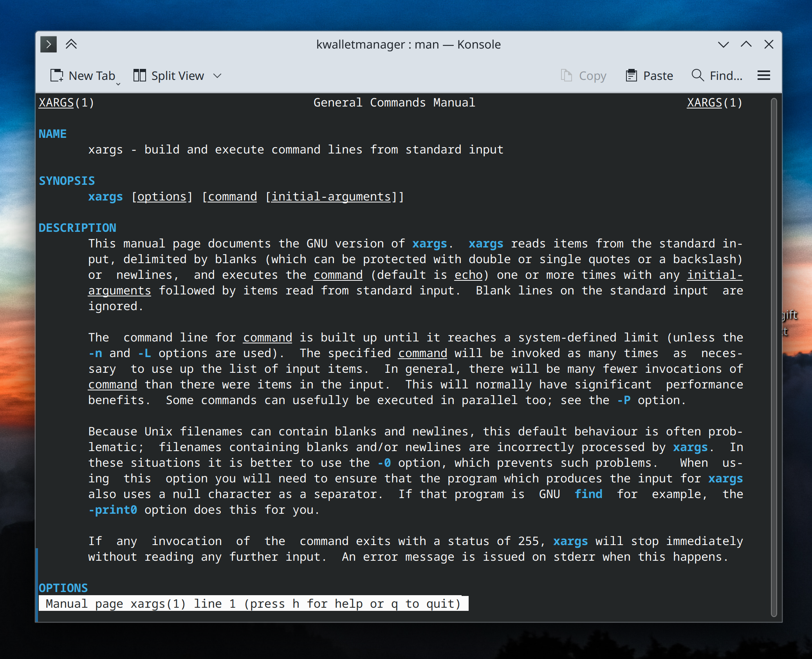Close the Konsole window
This screenshot has width=812, height=659.
tap(769, 44)
